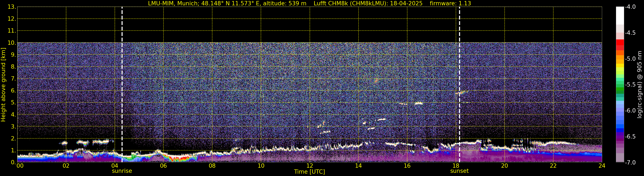The image size is (644, 176).
Task: Click the '7.' tick on the height axis
Action: coord(13,79)
